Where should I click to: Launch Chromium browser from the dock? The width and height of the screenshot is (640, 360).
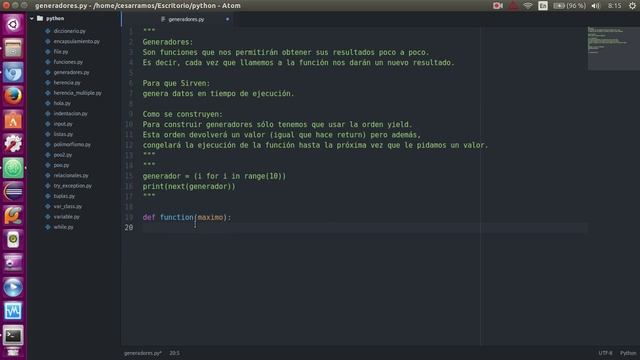(x=13, y=72)
